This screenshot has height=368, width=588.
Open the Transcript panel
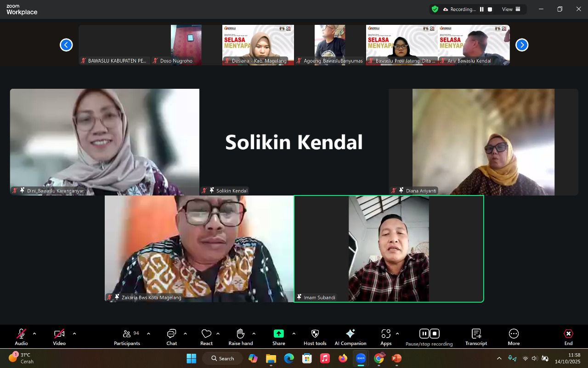click(x=476, y=337)
